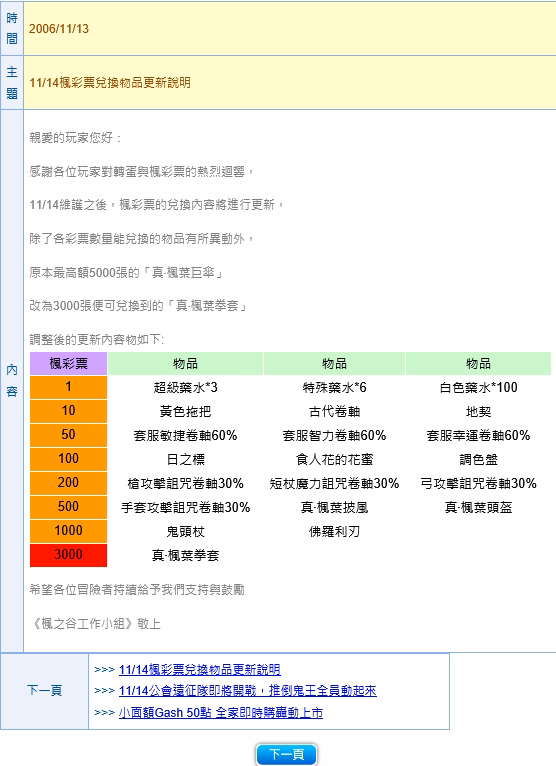This screenshot has width=556, height=766.
Task: Click the cell 日之標
Action: 186,459
